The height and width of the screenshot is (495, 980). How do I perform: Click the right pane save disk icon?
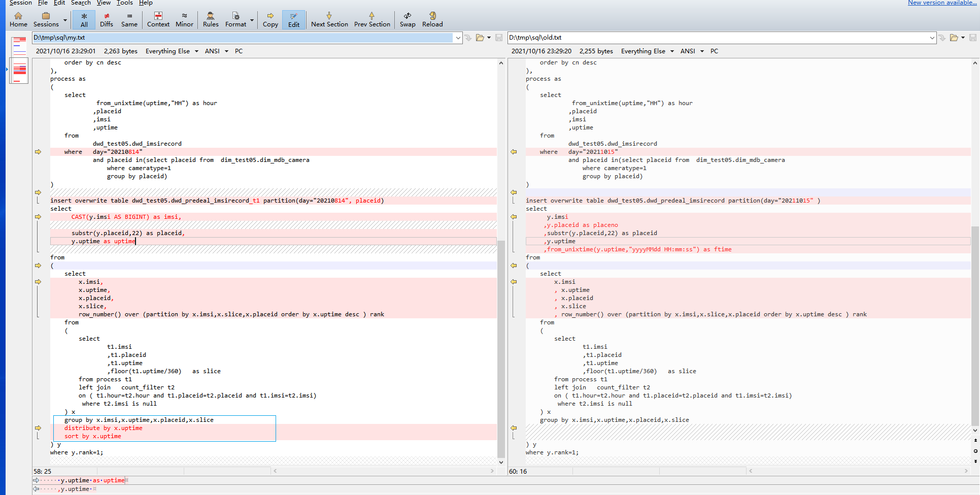point(973,38)
